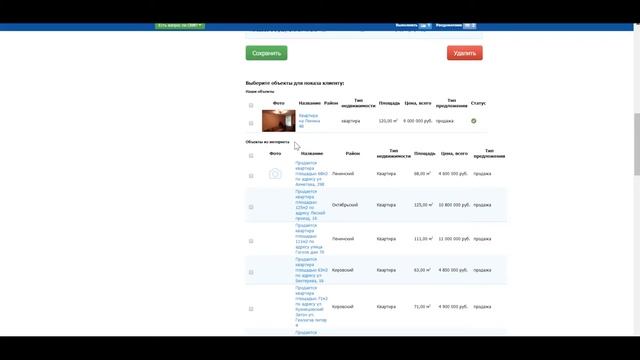
Task: Tick checkbox for the Октябрьский row
Action: (x=251, y=207)
